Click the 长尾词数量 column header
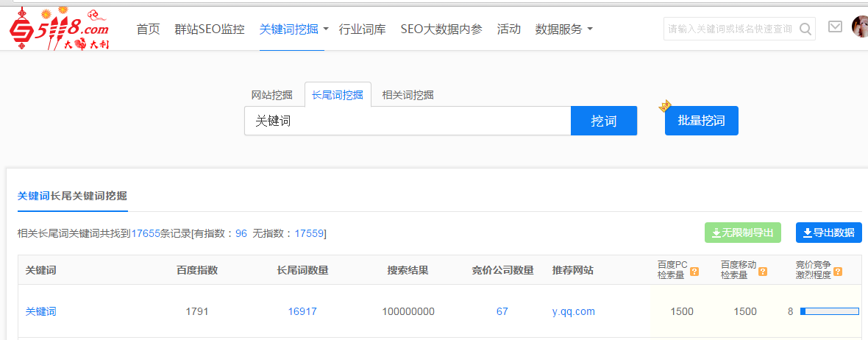868x340 pixels. pos(303,271)
